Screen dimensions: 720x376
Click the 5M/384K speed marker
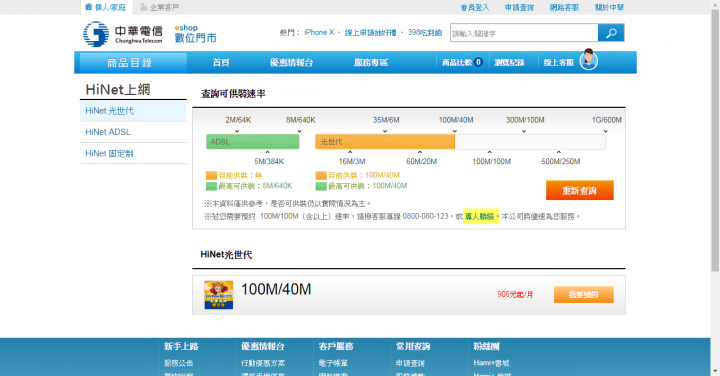click(269, 162)
